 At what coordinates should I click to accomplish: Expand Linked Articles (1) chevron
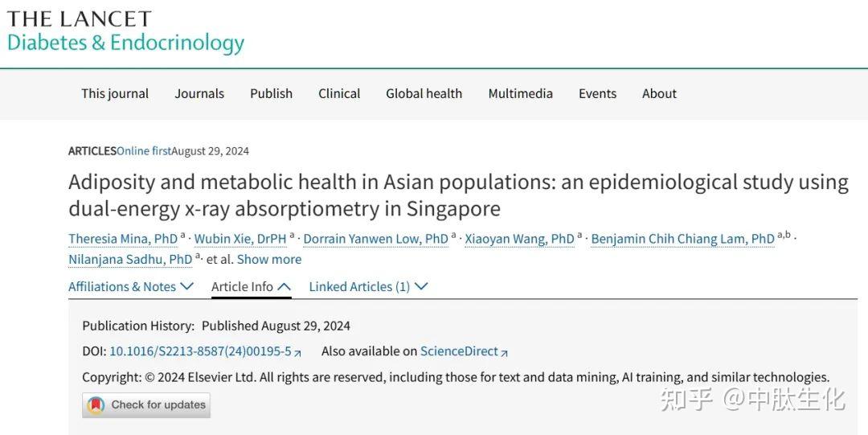pos(421,286)
